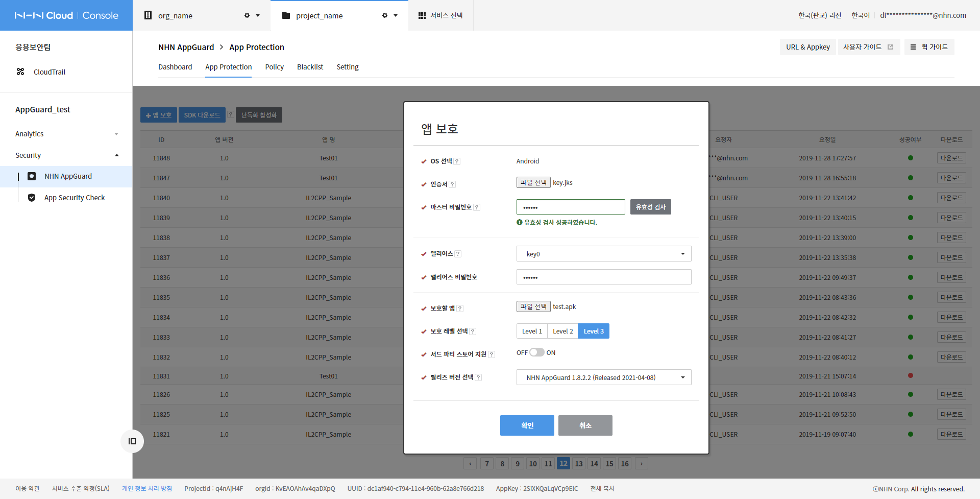Image resolution: width=980 pixels, height=499 pixels.
Task: Click the 앱 보호 add button
Action: (159, 115)
